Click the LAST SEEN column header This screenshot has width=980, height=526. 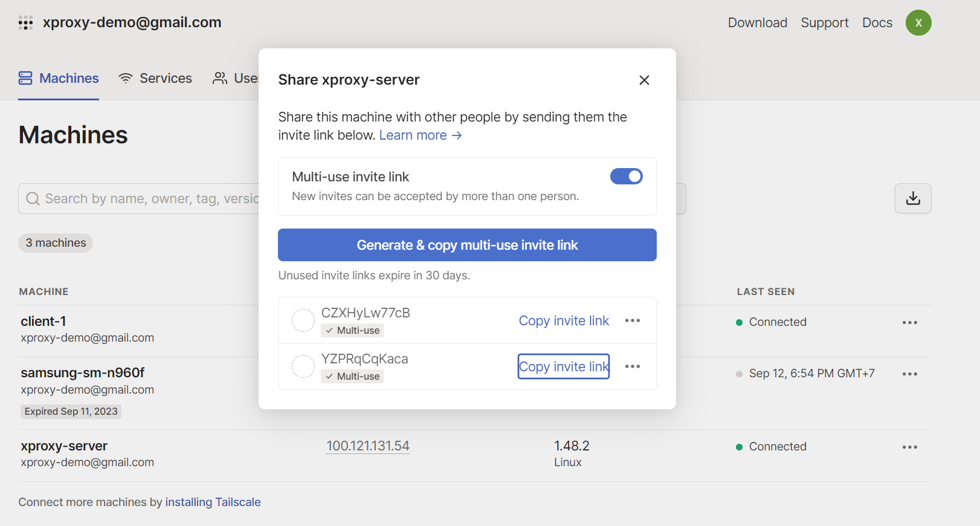pyautogui.click(x=766, y=291)
